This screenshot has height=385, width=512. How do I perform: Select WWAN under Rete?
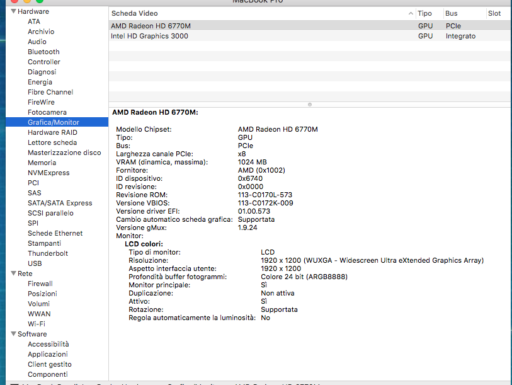point(39,314)
